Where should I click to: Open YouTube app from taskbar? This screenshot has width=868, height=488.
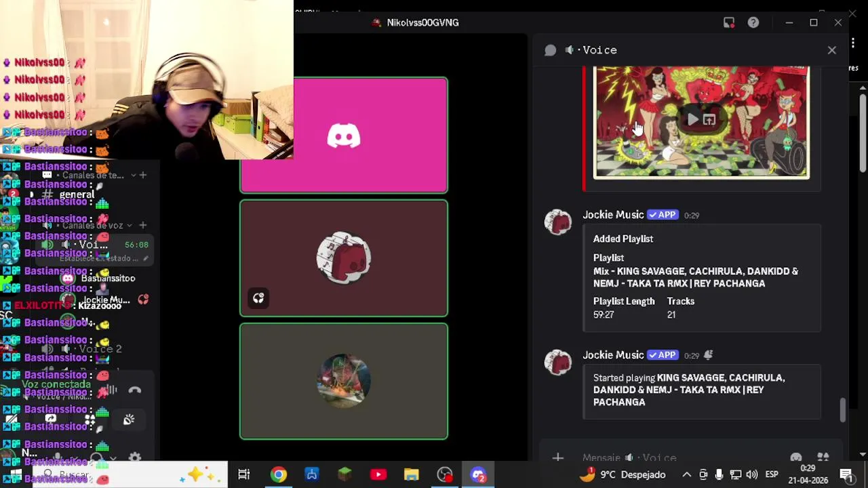[378, 474]
